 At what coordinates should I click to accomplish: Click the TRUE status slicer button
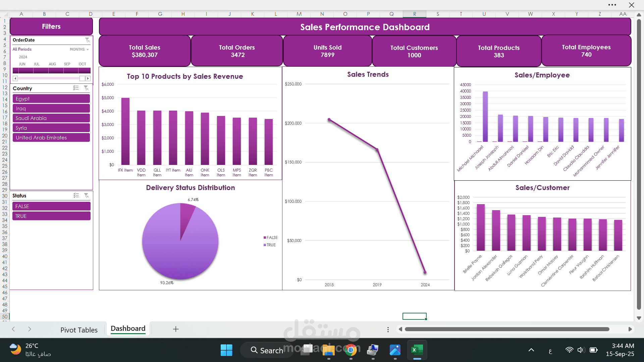51,216
